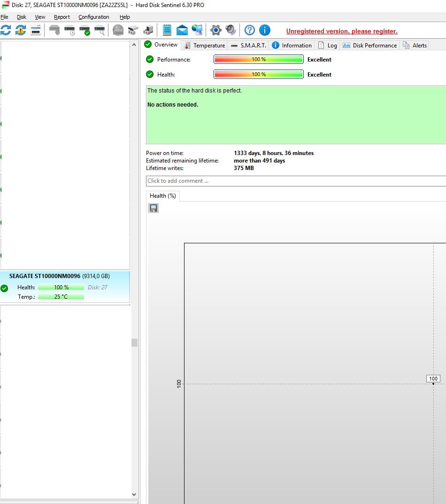
Task: Open the View menu
Action: tap(40, 17)
